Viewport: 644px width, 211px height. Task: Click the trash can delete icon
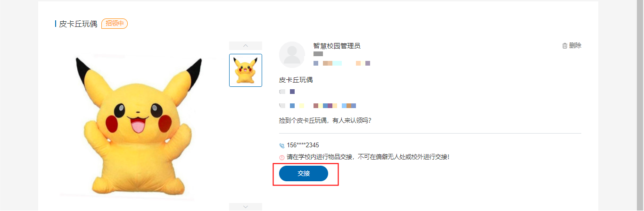click(565, 46)
